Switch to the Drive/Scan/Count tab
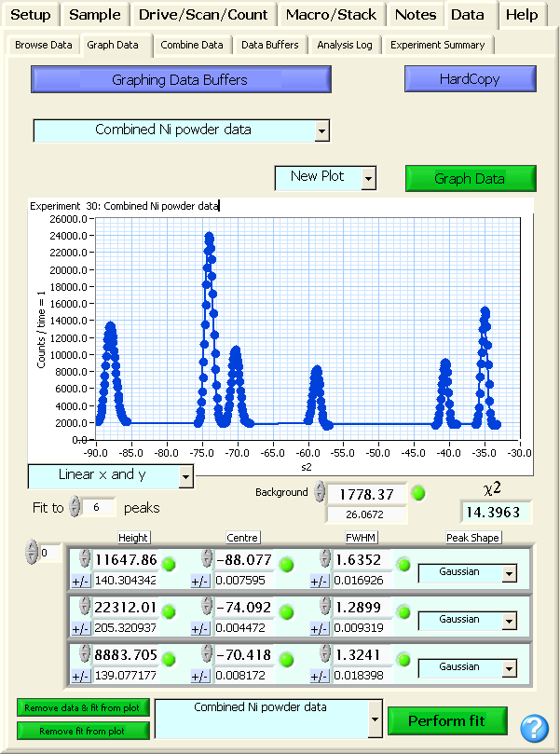 click(x=203, y=15)
